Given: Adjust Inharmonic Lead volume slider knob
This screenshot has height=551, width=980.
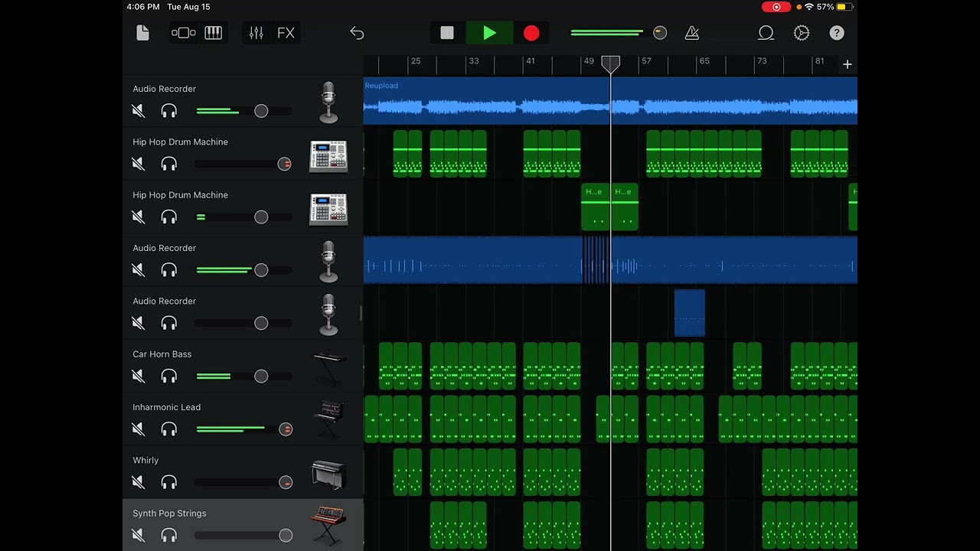Looking at the screenshot, I should click(x=286, y=429).
